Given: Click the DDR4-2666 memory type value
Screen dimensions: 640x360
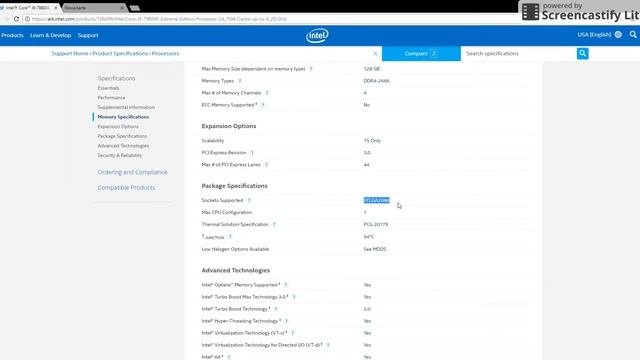Looking at the screenshot, I should click(376, 81).
